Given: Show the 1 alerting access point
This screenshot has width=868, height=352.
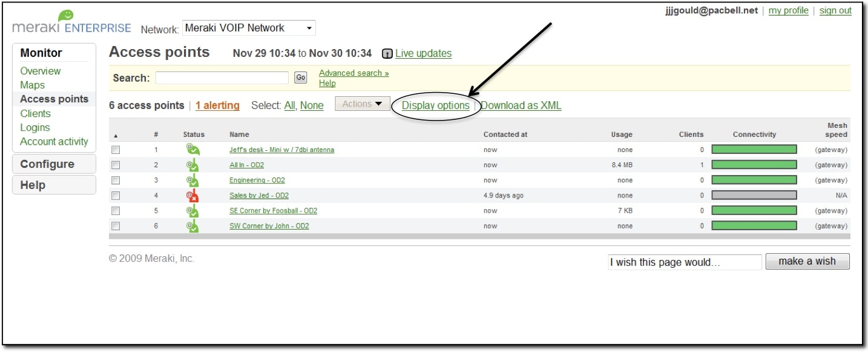Looking at the screenshot, I should pyautogui.click(x=217, y=105).
